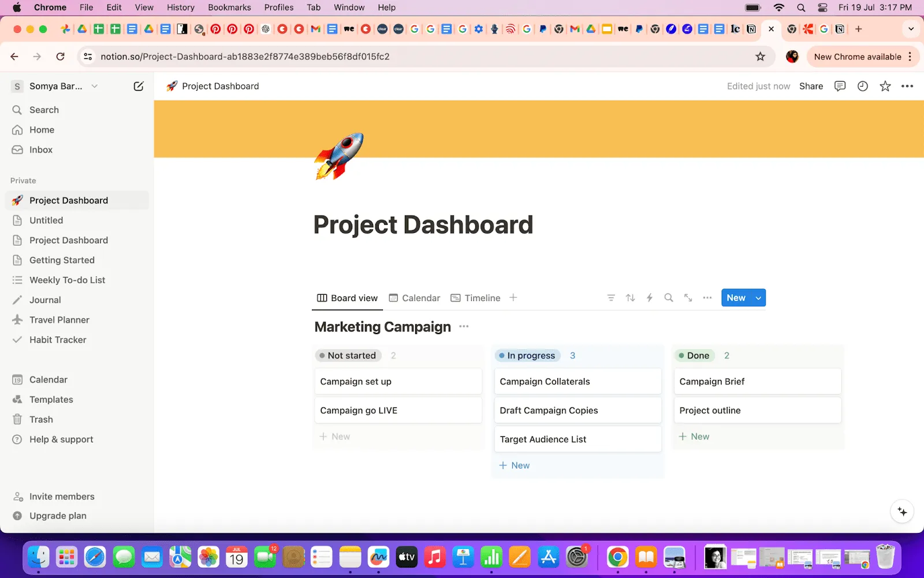Click Share button in top bar
Image resolution: width=924 pixels, height=578 pixels.
tap(811, 86)
